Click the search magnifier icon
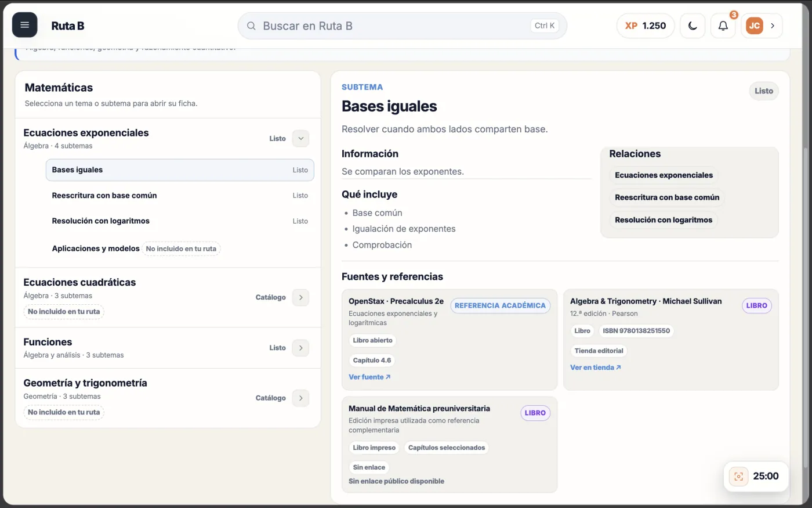The height and width of the screenshot is (508, 812). 251,26
